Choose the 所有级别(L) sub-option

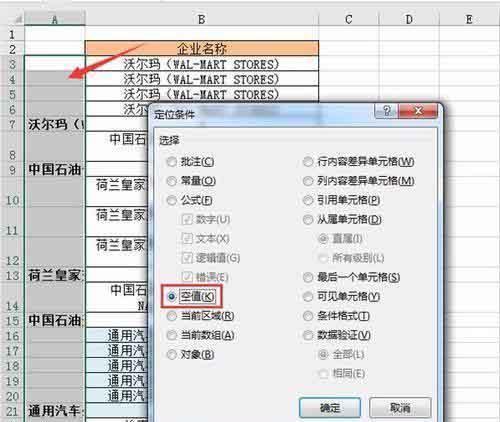[323, 258]
